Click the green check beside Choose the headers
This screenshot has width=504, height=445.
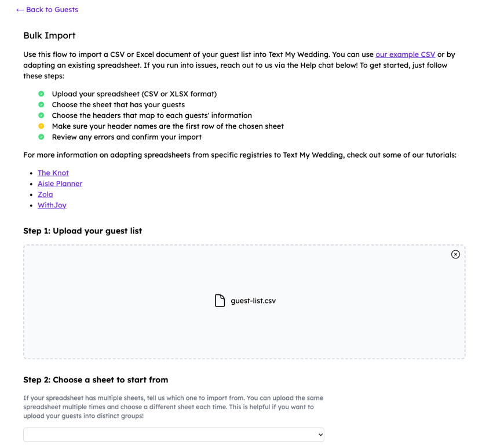click(x=41, y=115)
